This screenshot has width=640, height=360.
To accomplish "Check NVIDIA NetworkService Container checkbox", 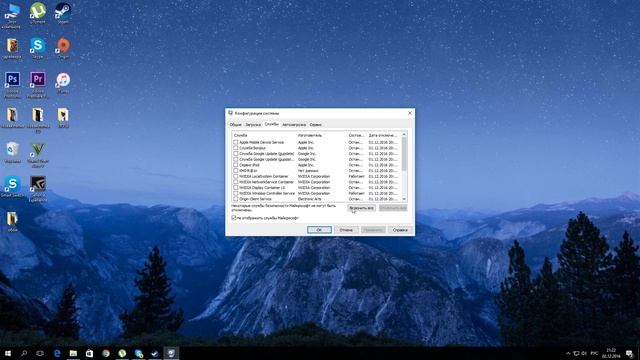I will (236, 182).
